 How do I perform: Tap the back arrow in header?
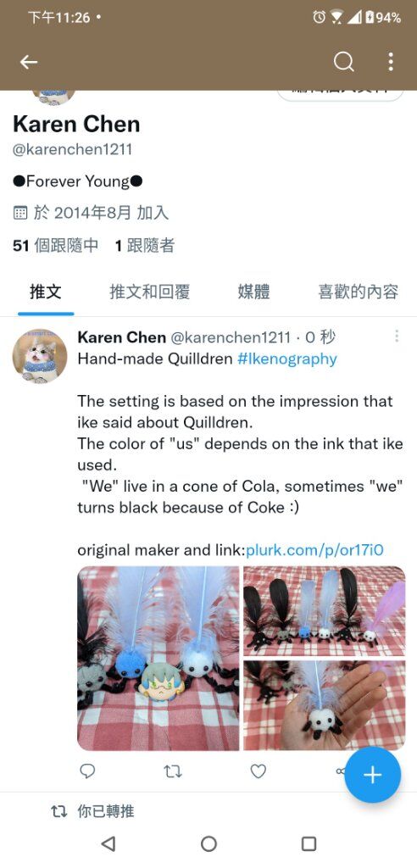click(29, 62)
